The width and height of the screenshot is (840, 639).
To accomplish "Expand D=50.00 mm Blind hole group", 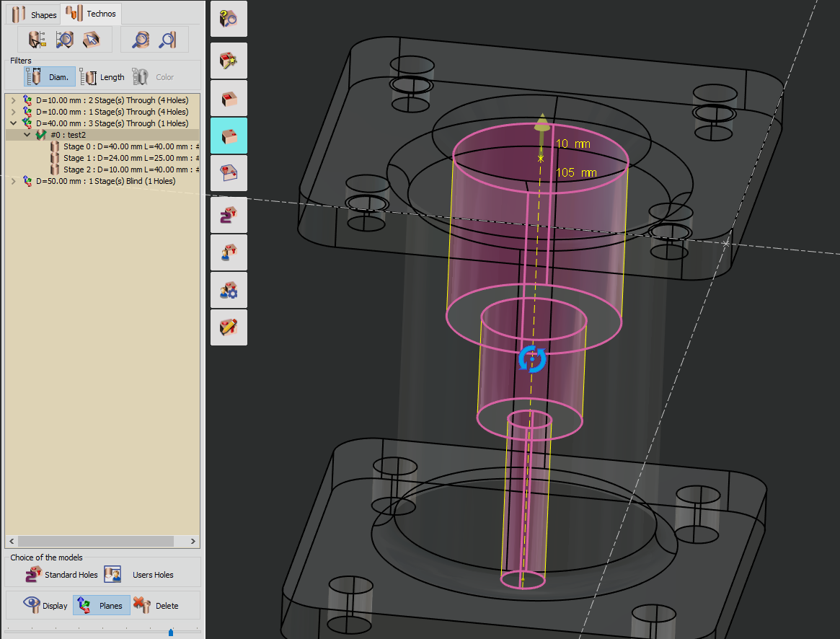I will click(13, 181).
